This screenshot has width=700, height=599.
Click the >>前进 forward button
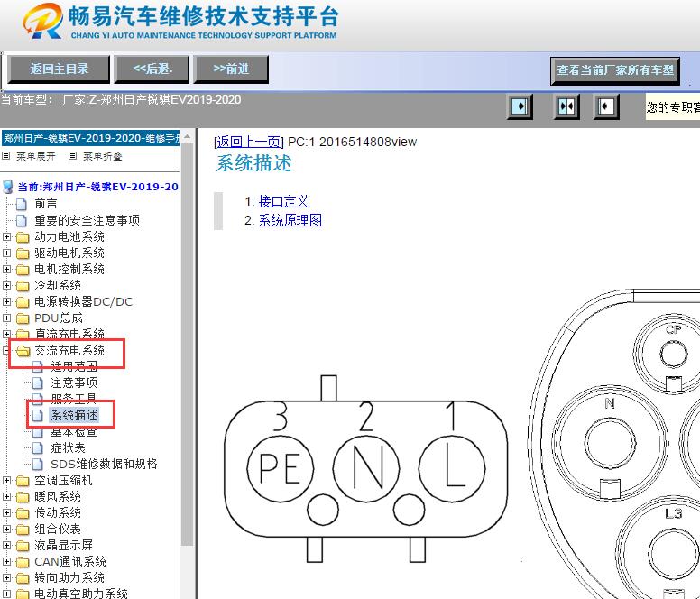(231, 69)
